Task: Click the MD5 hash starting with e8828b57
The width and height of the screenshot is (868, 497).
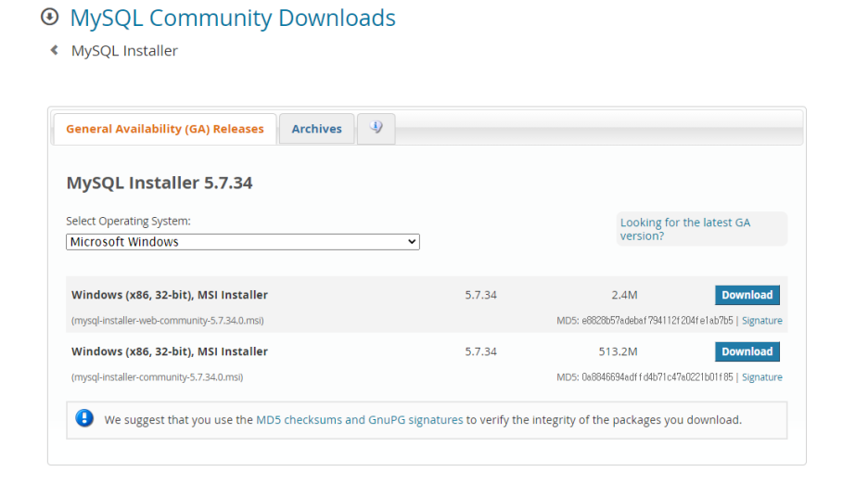Action: coord(657,321)
